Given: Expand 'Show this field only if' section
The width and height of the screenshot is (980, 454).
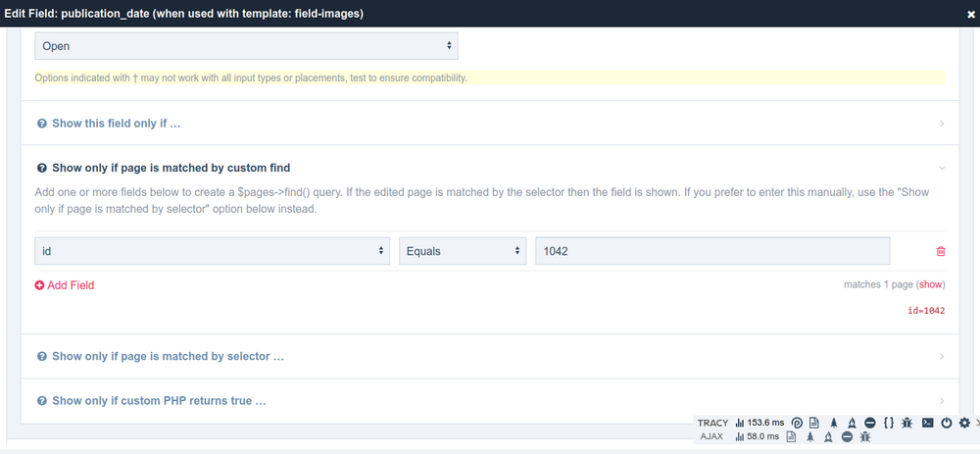Looking at the screenshot, I should [116, 124].
